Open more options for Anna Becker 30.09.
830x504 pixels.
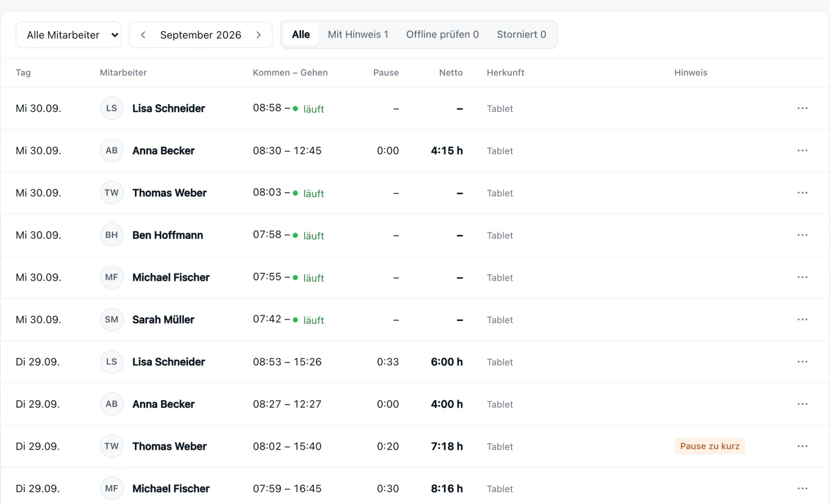(x=803, y=150)
